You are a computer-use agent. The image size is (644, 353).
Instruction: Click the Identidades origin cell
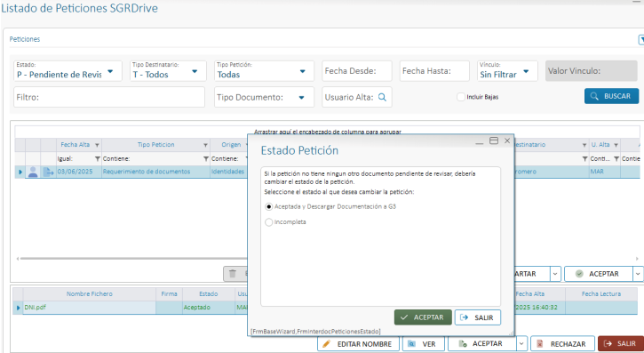tap(229, 172)
